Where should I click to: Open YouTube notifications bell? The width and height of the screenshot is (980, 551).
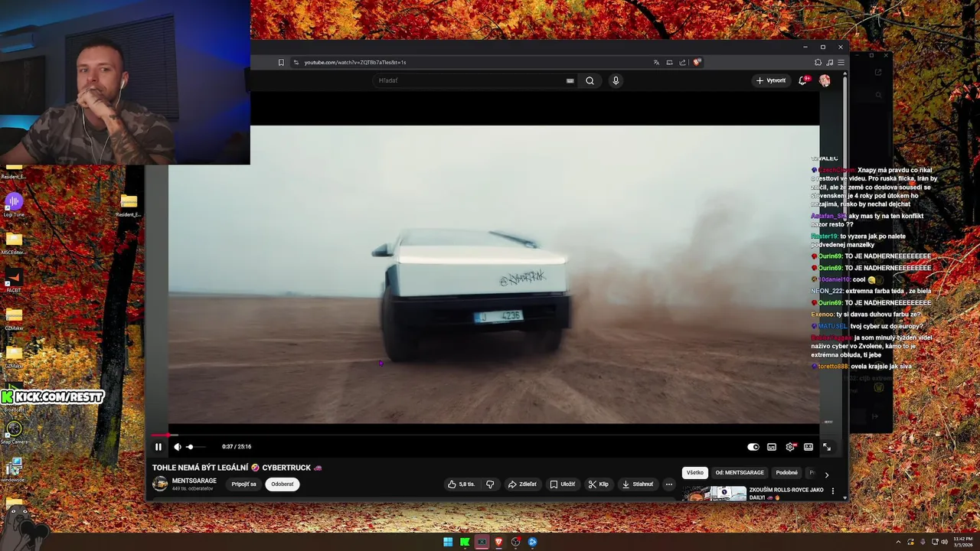(803, 80)
